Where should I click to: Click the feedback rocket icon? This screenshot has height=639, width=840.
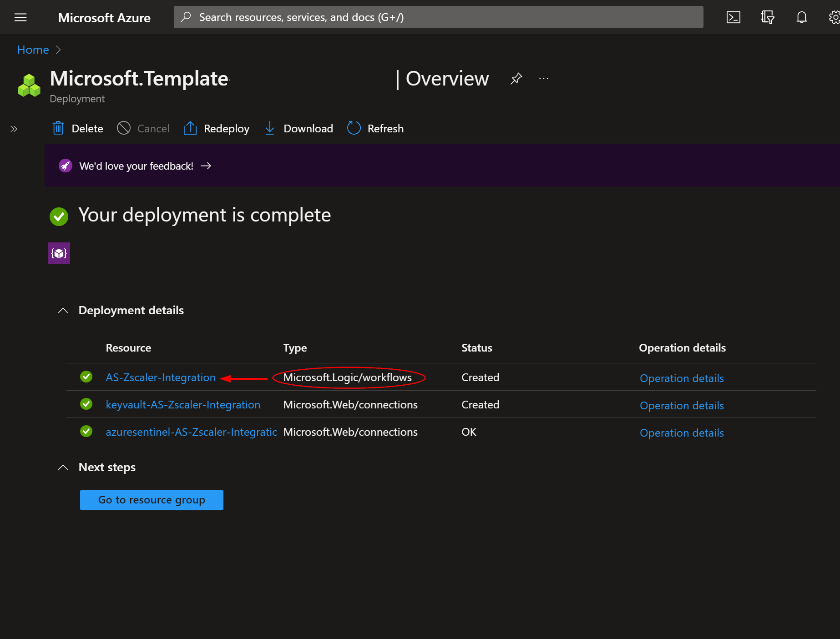coord(66,166)
